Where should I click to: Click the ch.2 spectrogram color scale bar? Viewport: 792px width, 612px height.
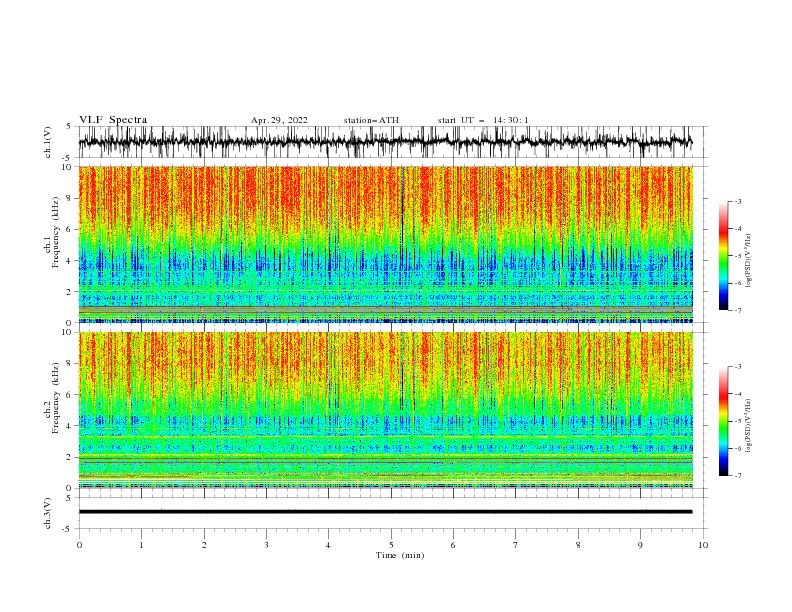click(x=723, y=421)
